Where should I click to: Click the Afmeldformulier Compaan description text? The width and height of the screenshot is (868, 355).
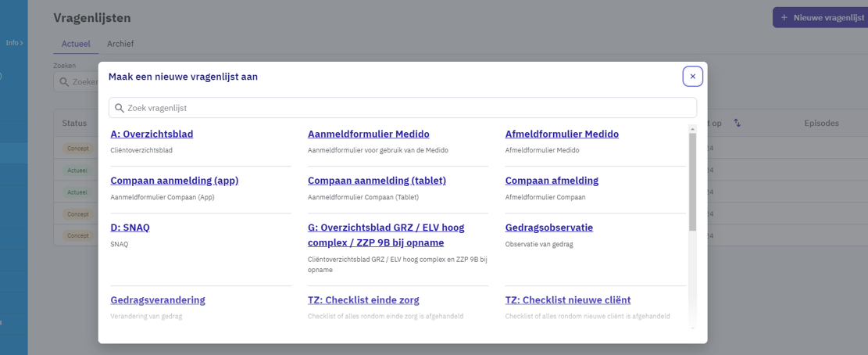(545, 197)
